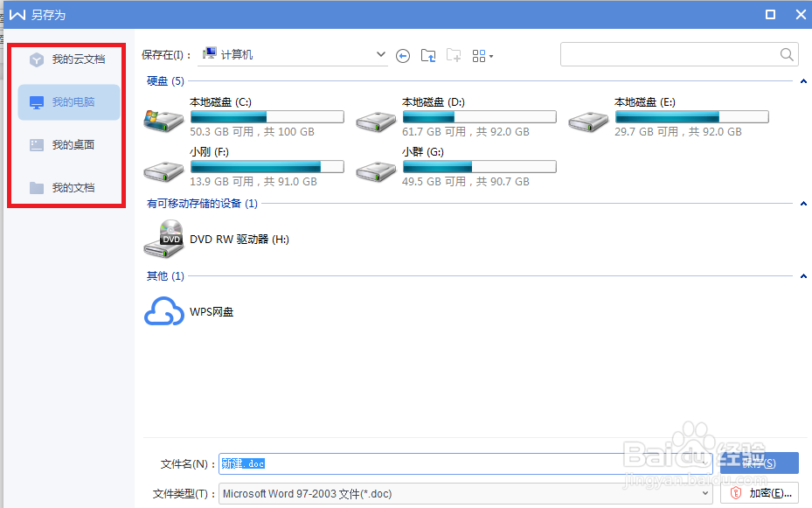
Task: Click the WPS logo in title bar
Action: click(17, 15)
